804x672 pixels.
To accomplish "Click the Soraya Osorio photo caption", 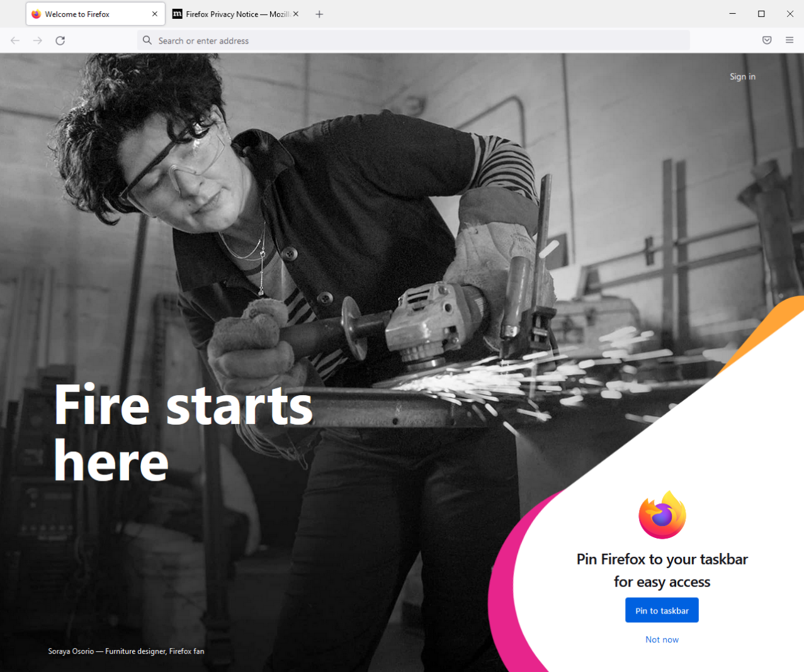I will tap(126, 651).
